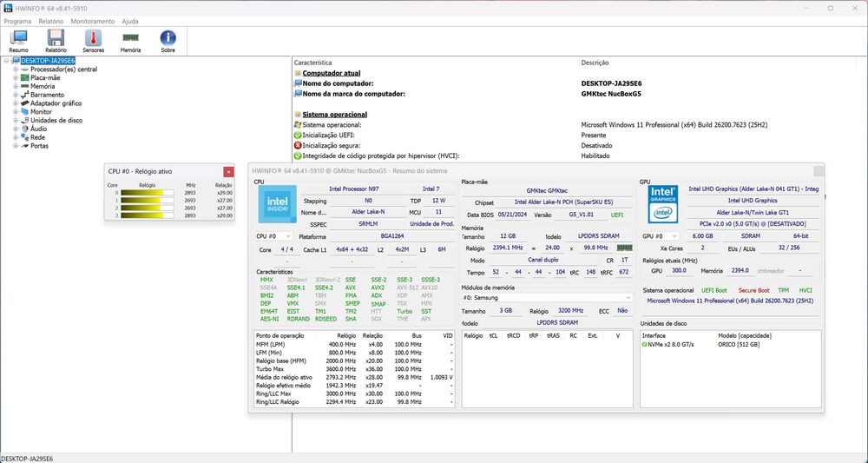Select the Rede tree item
Viewport: 868px width, 463px height.
pos(37,137)
